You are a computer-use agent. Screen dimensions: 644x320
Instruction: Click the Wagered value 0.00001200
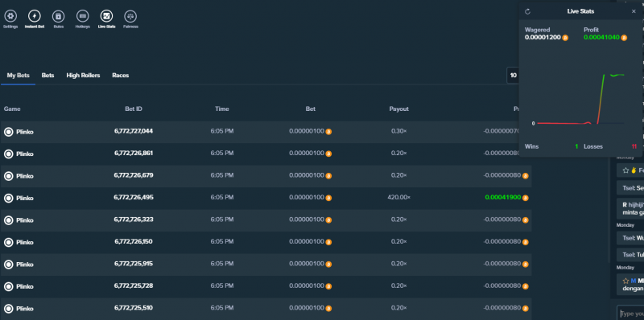pyautogui.click(x=543, y=37)
